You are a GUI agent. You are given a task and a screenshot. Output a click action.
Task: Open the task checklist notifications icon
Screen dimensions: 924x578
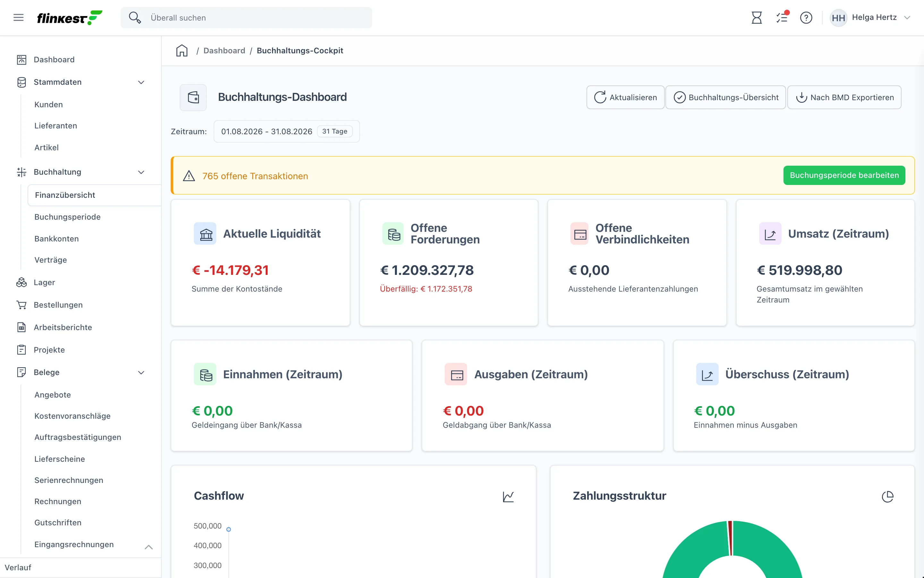tap(782, 17)
